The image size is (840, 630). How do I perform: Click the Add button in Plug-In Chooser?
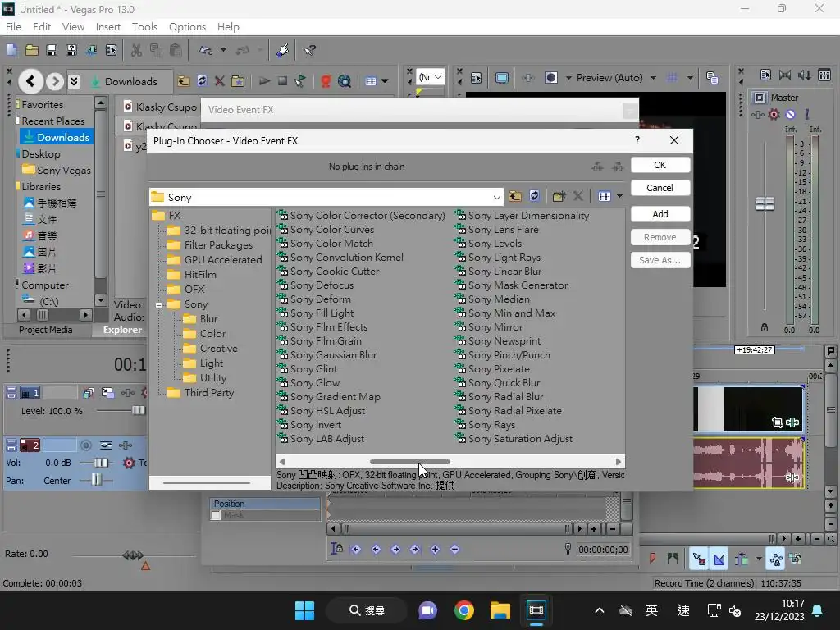click(x=660, y=214)
